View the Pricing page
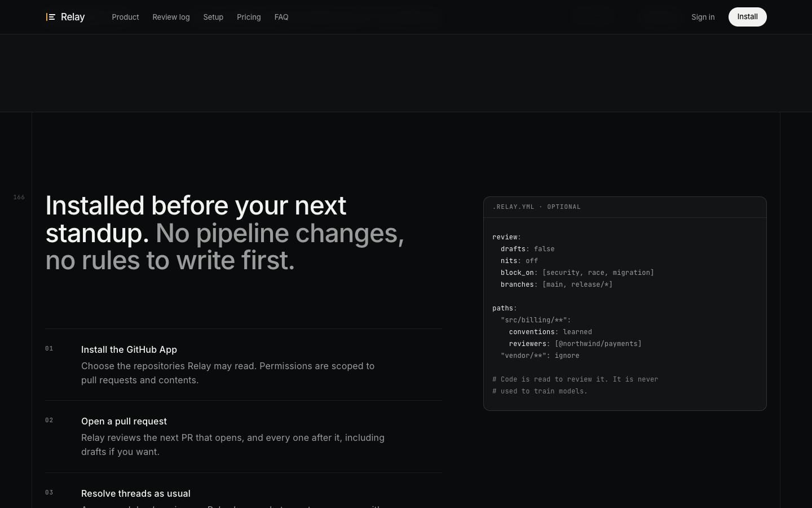The image size is (812, 508). (249, 17)
